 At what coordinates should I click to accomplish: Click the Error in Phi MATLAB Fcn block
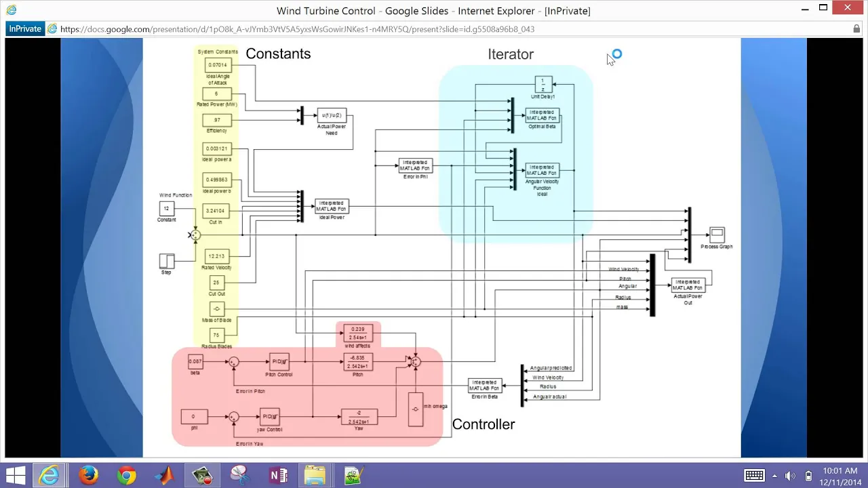click(x=415, y=165)
